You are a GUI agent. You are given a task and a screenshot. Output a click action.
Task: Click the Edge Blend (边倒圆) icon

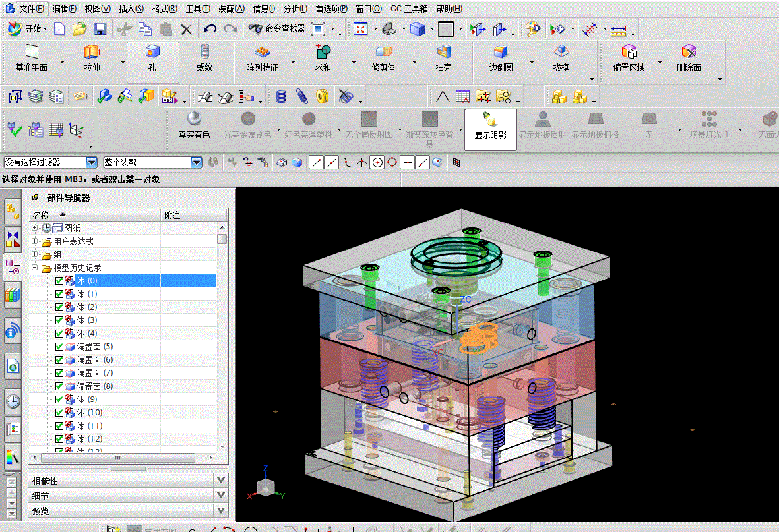click(x=501, y=53)
